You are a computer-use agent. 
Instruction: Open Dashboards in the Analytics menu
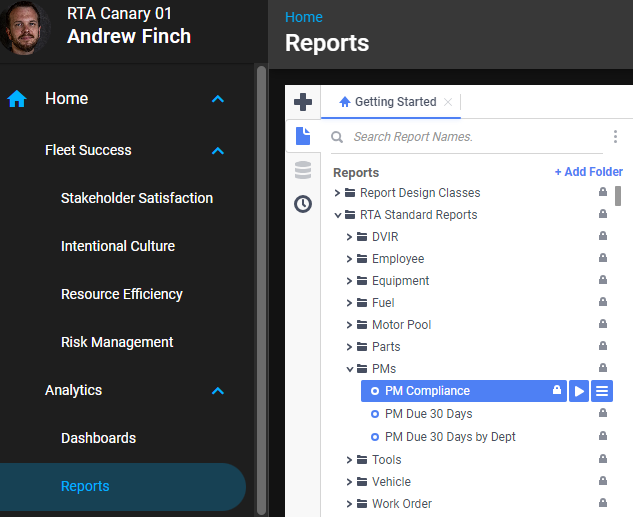point(98,438)
